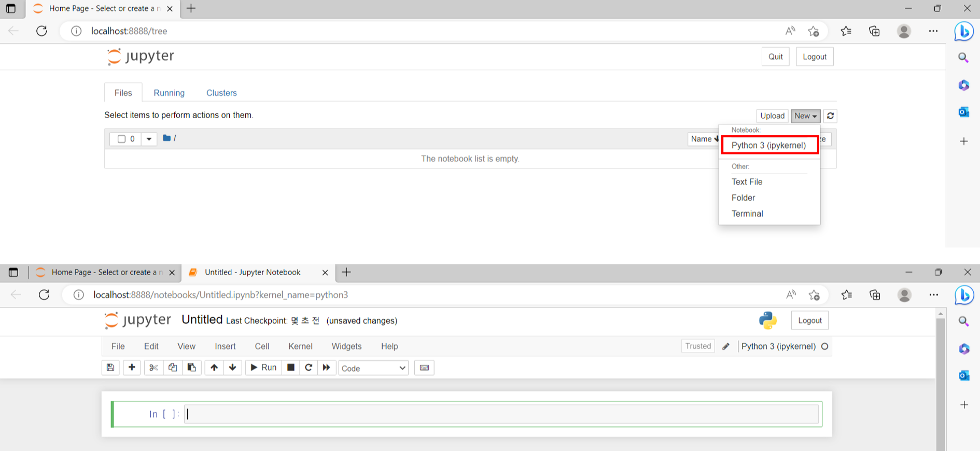
Task: Switch to the Running tab
Action: coord(169,93)
